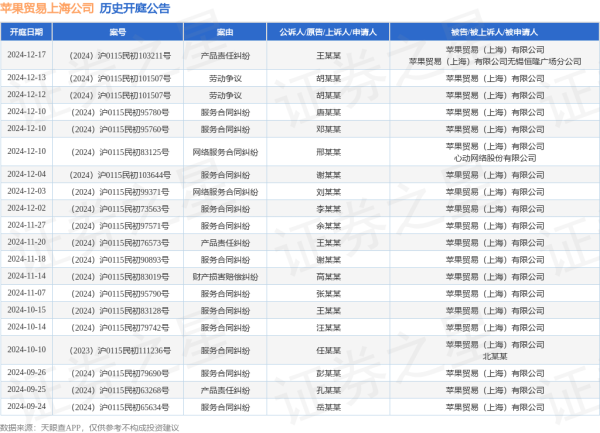Click plaintiff name 刘某某
Screen dimensions: 600x433
(x=328, y=192)
